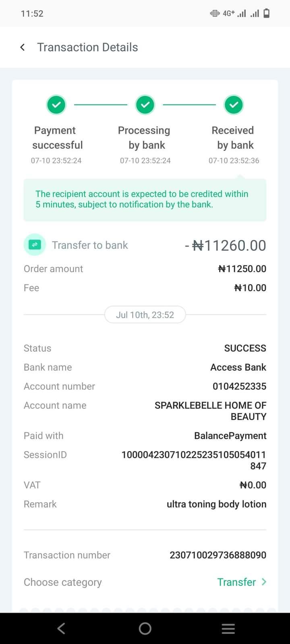Tap the back arrow beside Transaction Details

pyautogui.click(x=23, y=47)
